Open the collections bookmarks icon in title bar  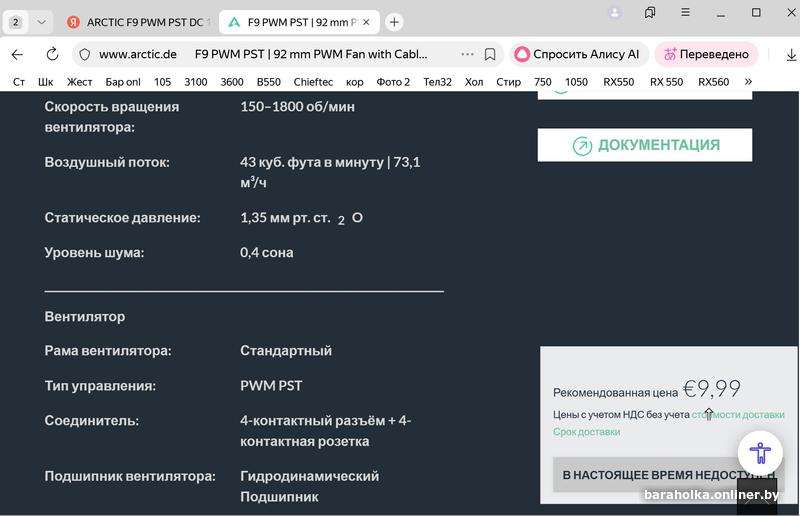650,12
